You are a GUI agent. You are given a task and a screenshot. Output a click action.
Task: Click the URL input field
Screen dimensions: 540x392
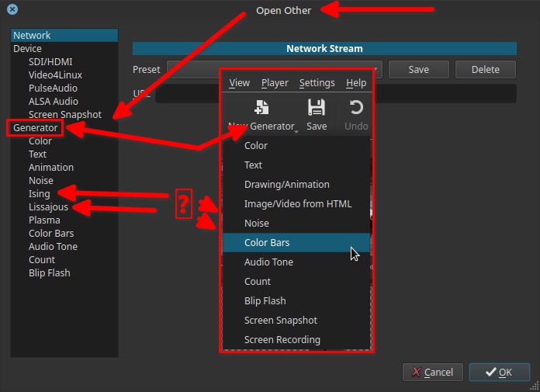click(442, 94)
